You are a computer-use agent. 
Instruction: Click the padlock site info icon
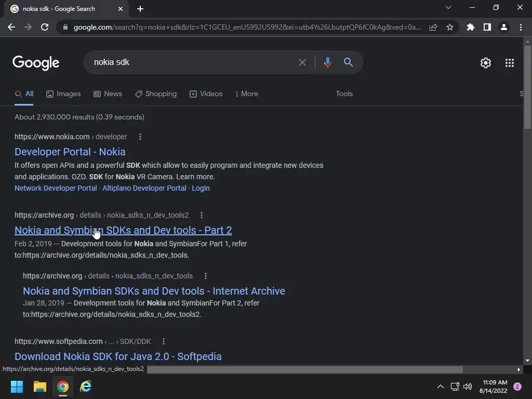65,27
